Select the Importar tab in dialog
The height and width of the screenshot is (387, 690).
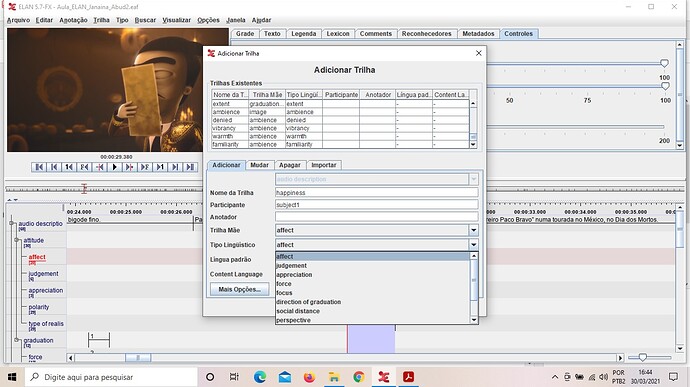pos(323,165)
